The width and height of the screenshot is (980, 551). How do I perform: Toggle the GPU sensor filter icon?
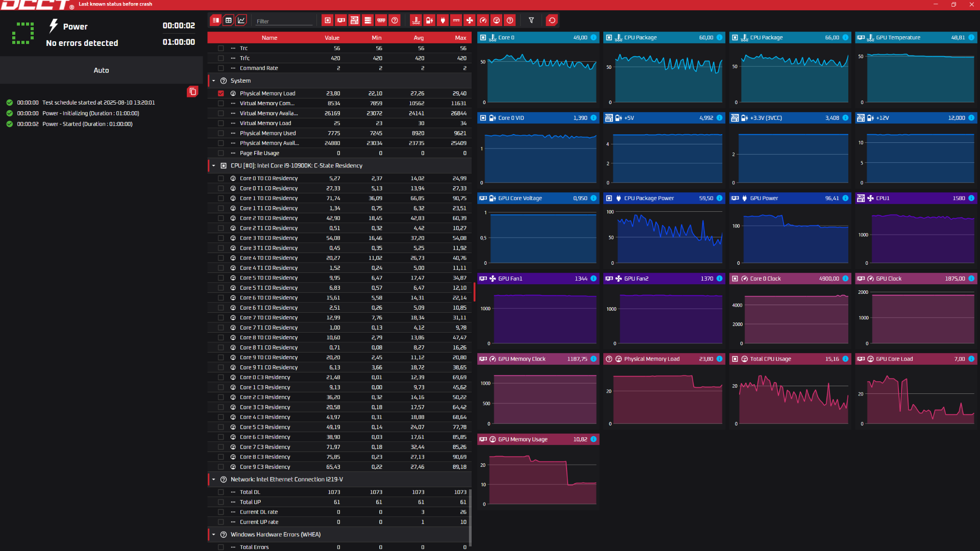341,20
